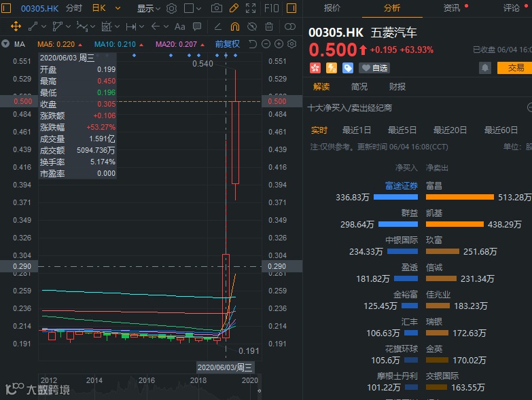The height and width of the screenshot is (400, 532).
Task: Reset chart with the undo arrow icon
Action: [x=253, y=44]
